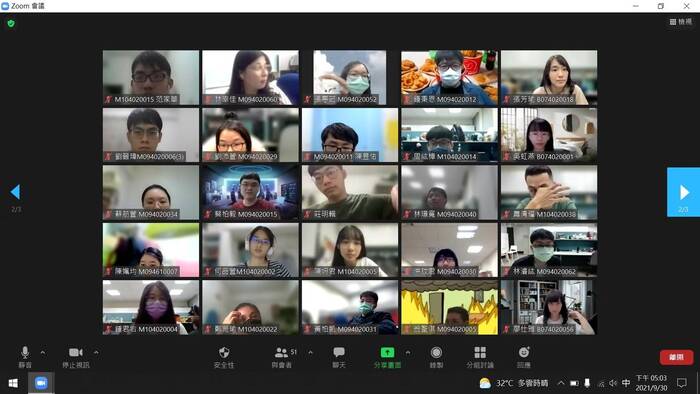The image size is (700, 394).
Task: Select participant tile M104020038
Action: (x=549, y=192)
